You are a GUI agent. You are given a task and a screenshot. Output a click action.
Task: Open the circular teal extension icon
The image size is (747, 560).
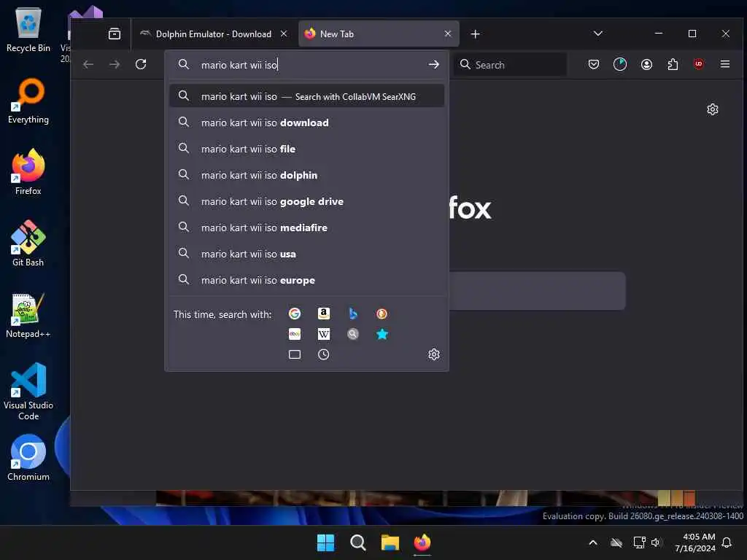[620, 64]
